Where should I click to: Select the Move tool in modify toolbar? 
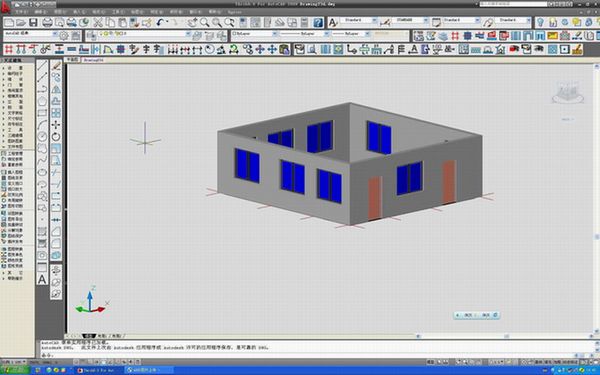pos(56,125)
